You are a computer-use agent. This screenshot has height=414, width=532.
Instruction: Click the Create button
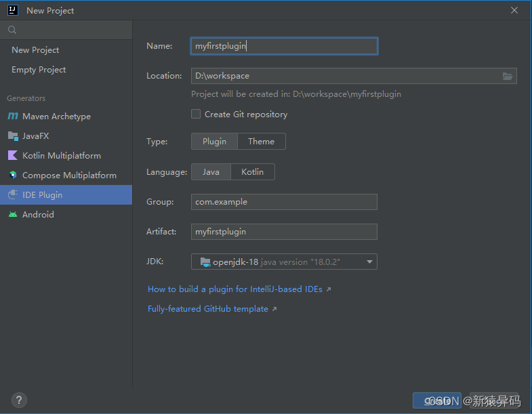coord(437,400)
